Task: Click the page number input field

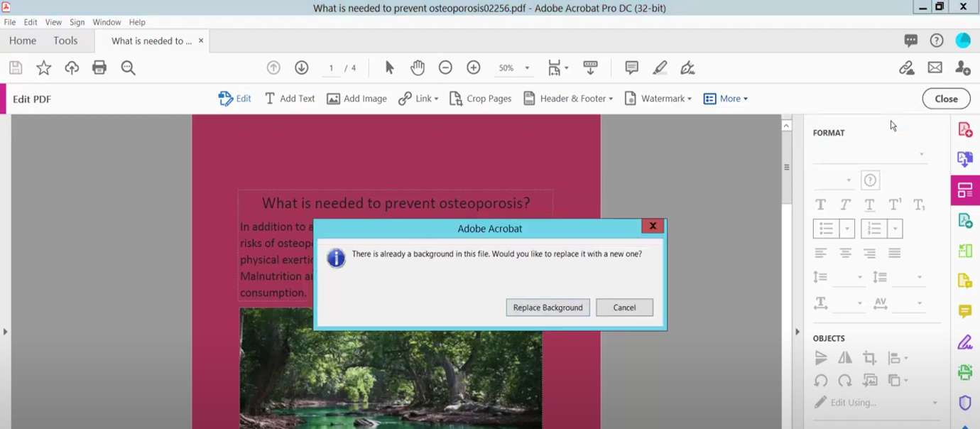Action: (x=331, y=68)
